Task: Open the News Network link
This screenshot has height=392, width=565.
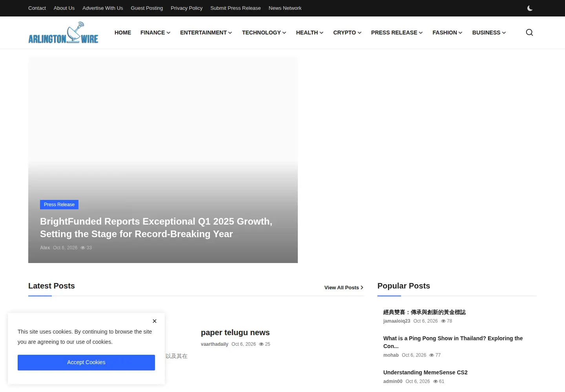Action: coord(285,8)
